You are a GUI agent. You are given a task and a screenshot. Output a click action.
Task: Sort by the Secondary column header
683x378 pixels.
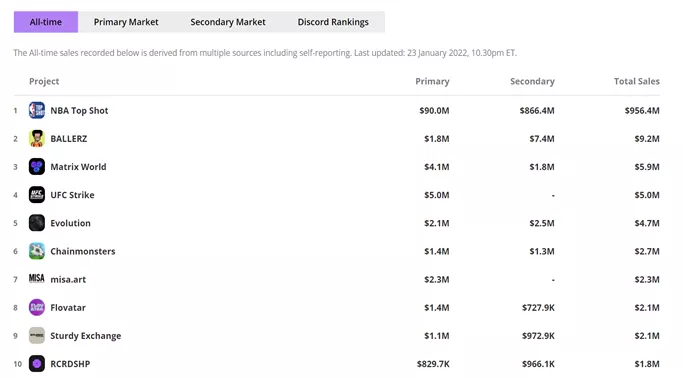pyautogui.click(x=532, y=81)
